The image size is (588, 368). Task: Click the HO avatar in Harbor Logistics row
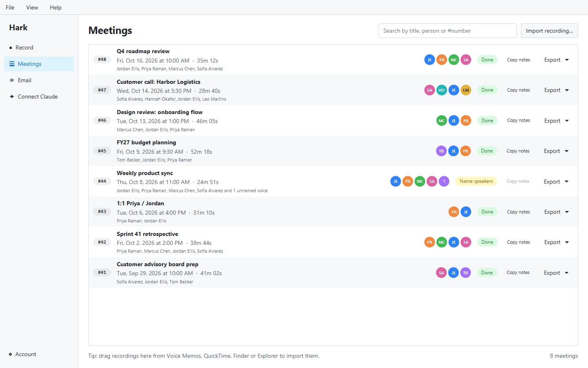click(441, 90)
